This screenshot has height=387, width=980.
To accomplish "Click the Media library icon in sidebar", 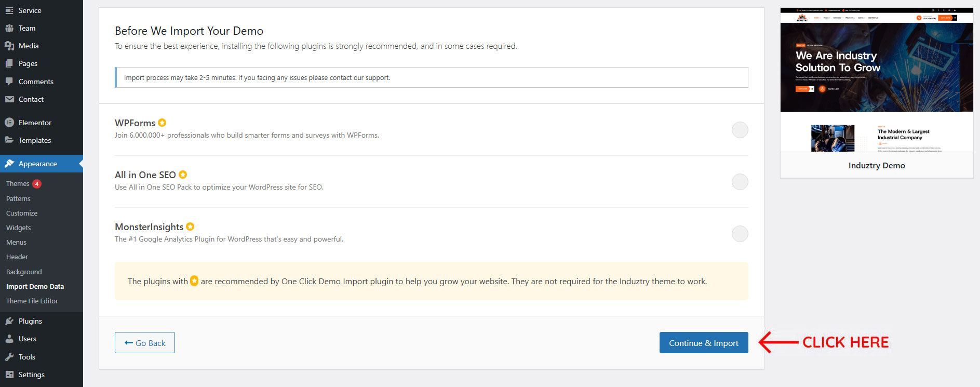I will tap(9, 46).
